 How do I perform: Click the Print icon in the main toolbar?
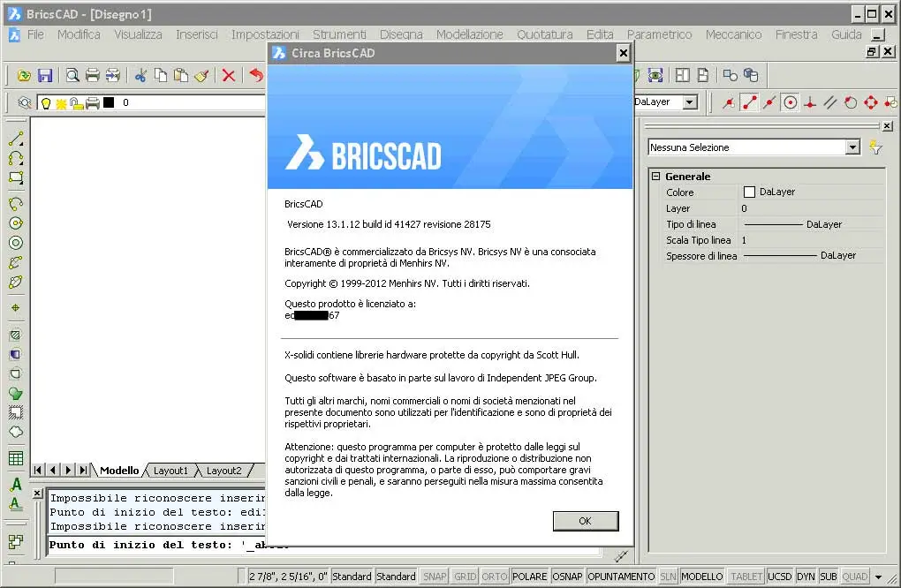point(93,75)
